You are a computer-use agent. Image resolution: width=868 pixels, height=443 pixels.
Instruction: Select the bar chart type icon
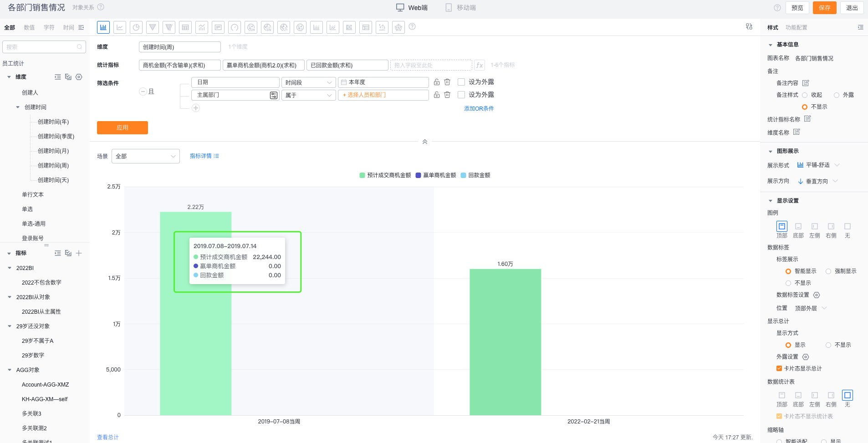[x=103, y=27]
